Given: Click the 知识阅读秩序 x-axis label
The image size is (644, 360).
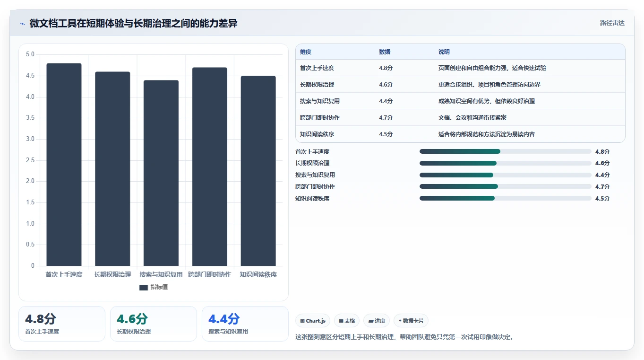Looking at the screenshot, I should click(258, 274).
